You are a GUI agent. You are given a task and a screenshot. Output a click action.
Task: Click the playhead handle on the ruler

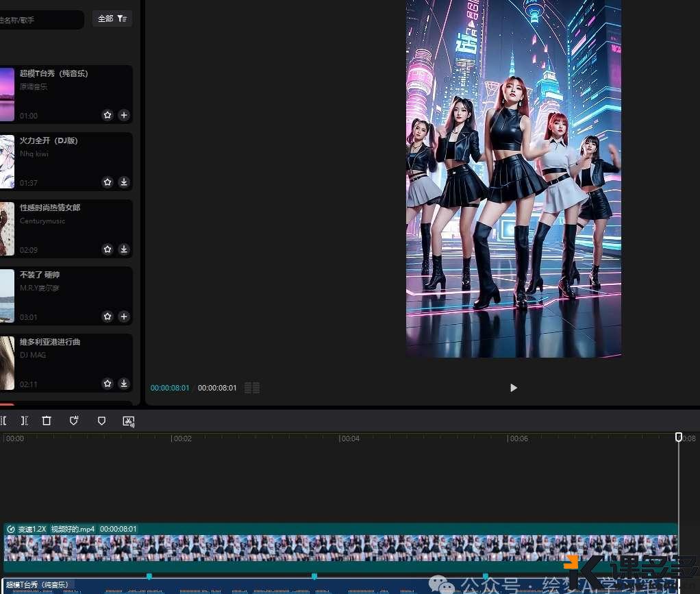click(679, 437)
